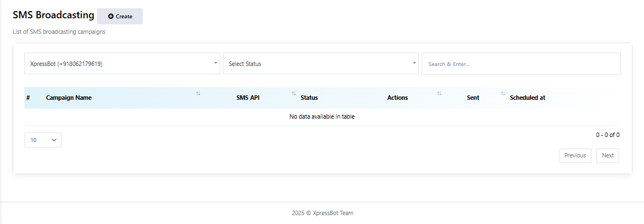Click the # column header

28,98
